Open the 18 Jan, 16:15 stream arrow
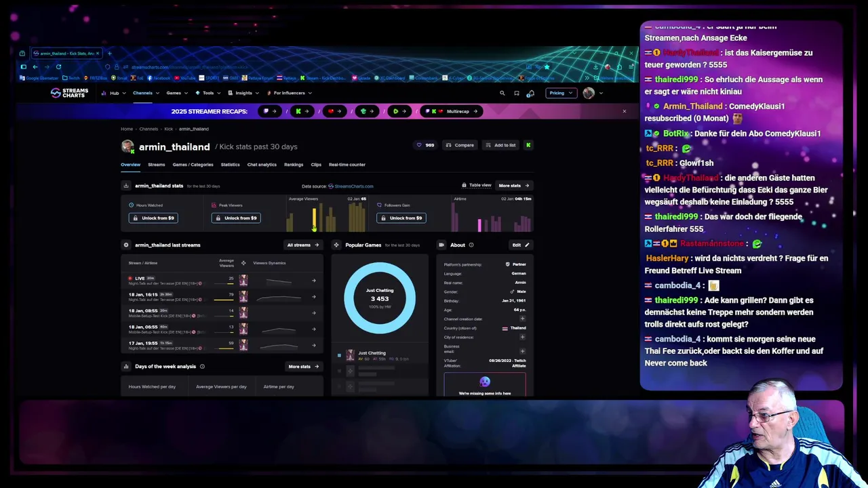The image size is (868, 488). pyautogui.click(x=313, y=297)
